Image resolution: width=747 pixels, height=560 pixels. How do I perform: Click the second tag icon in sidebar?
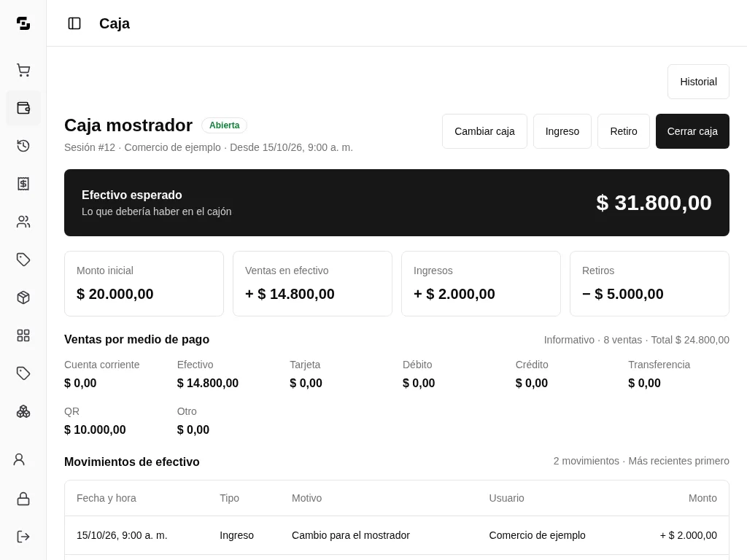click(x=23, y=373)
